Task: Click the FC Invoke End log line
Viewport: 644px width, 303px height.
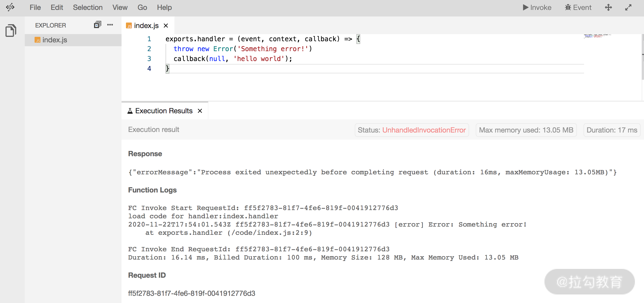Action: 259,249
